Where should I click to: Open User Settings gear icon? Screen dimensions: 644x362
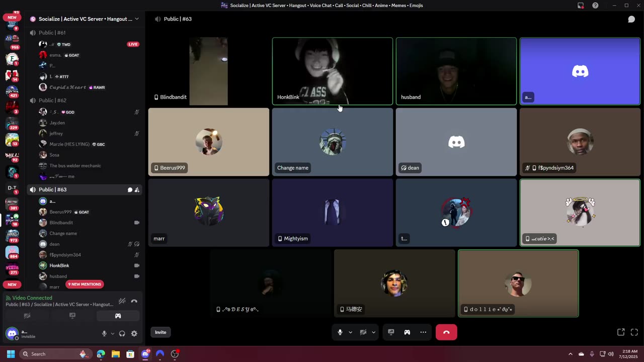134,333
